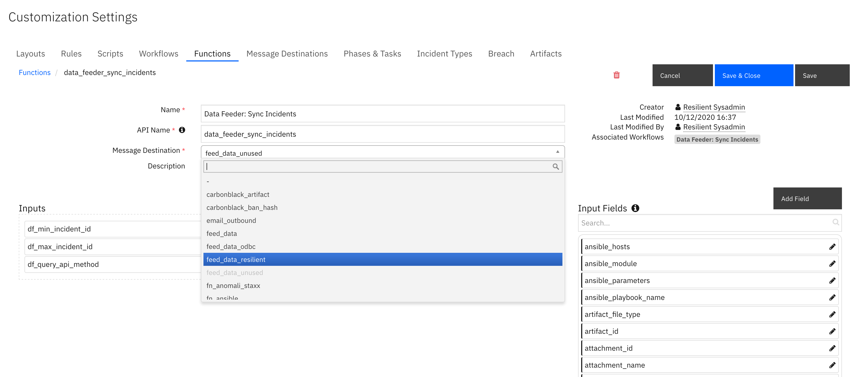Image resolution: width=868 pixels, height=377 pixels.
Task: Open Last Modified By Resilient Sysadmin link
Action: pos(714,127)
